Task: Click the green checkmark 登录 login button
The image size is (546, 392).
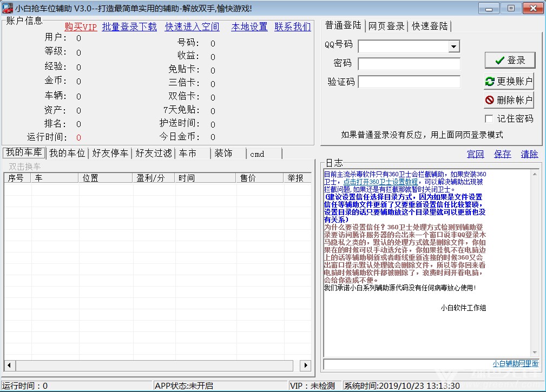Action: pos(510,60)
